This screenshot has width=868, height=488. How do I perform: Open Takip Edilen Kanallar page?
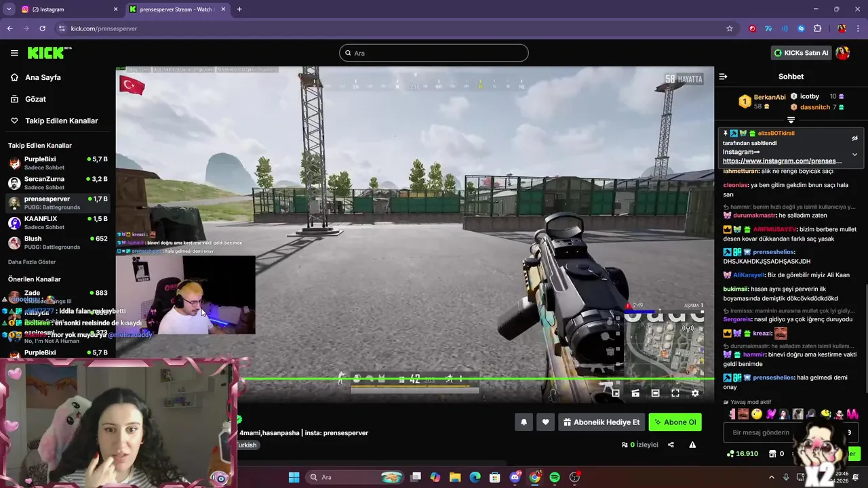pos(62,121)
